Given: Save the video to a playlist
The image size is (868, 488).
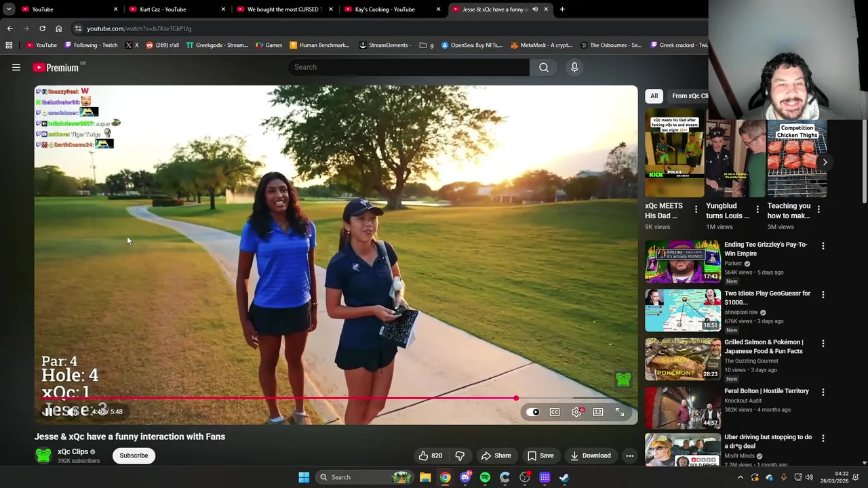Looking at the screenshot, I should coord(540,455).
